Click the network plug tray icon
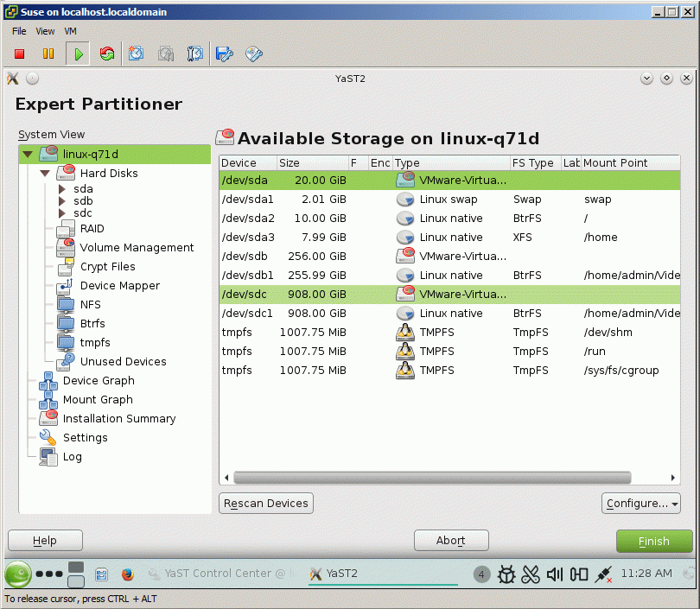The width and height of the screenshot is (700, 609). coord(603,574)
